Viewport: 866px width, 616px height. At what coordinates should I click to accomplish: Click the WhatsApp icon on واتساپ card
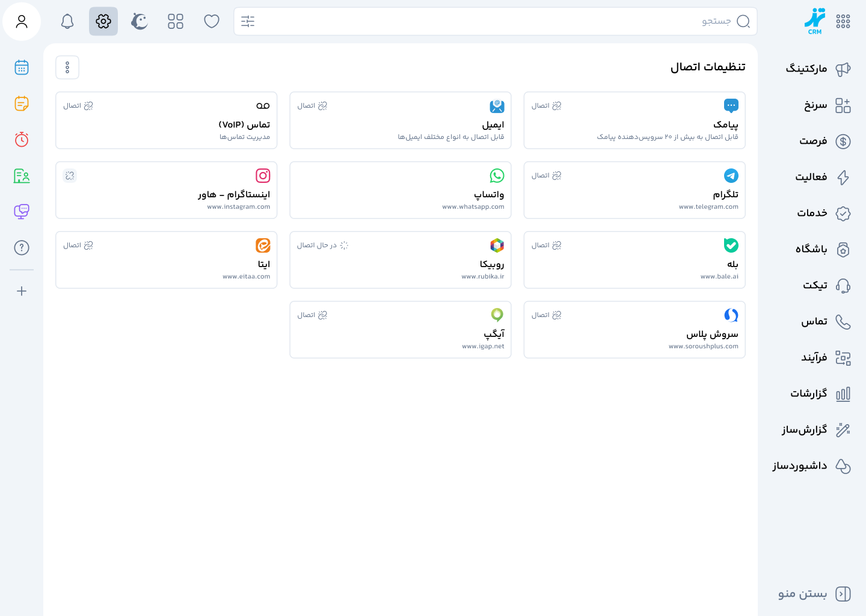[x=497, y=175]
